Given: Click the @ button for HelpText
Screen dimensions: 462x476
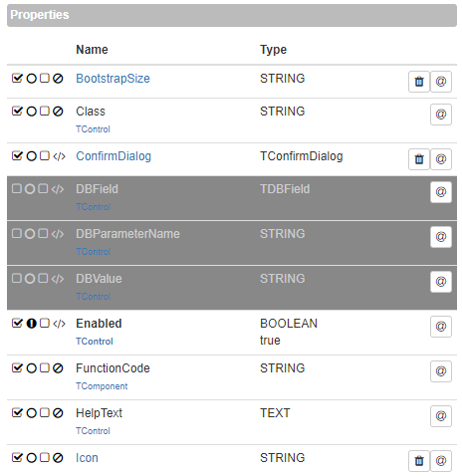Looking at the screenshot, I should pos(441,416).
